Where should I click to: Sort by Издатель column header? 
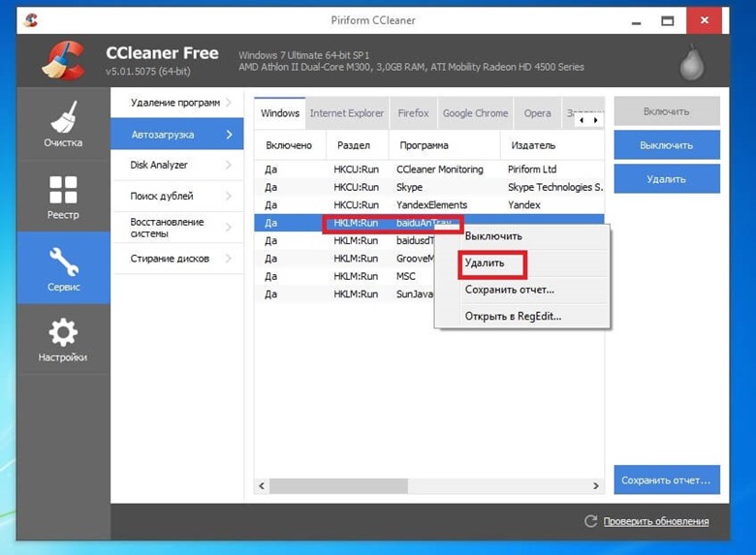[552, 145]
